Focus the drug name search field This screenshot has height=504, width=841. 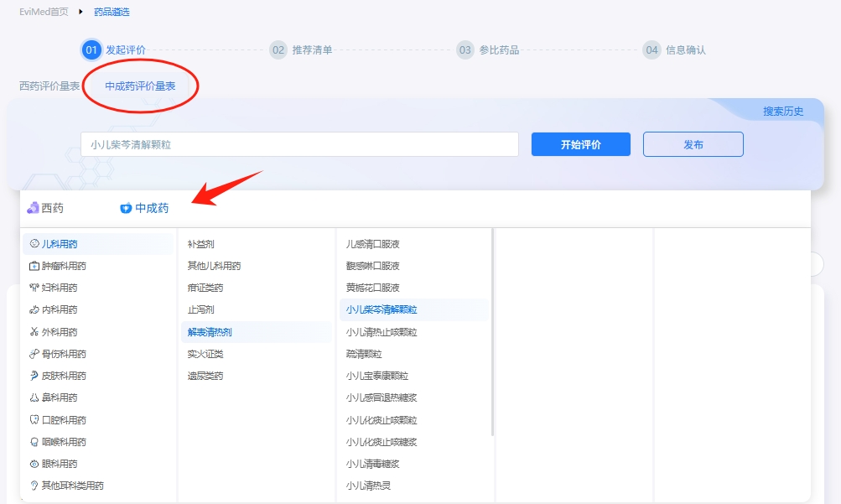click(299, 144)
